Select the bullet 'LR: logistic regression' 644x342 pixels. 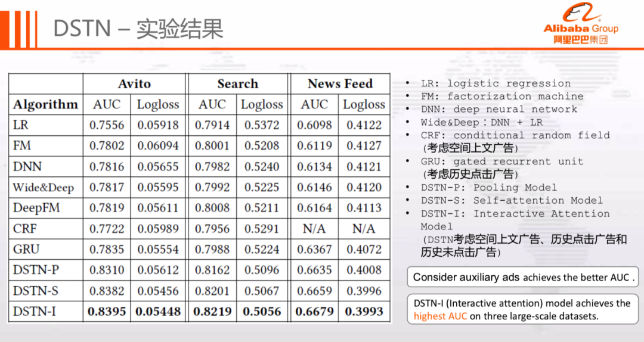tap(496, 83)
